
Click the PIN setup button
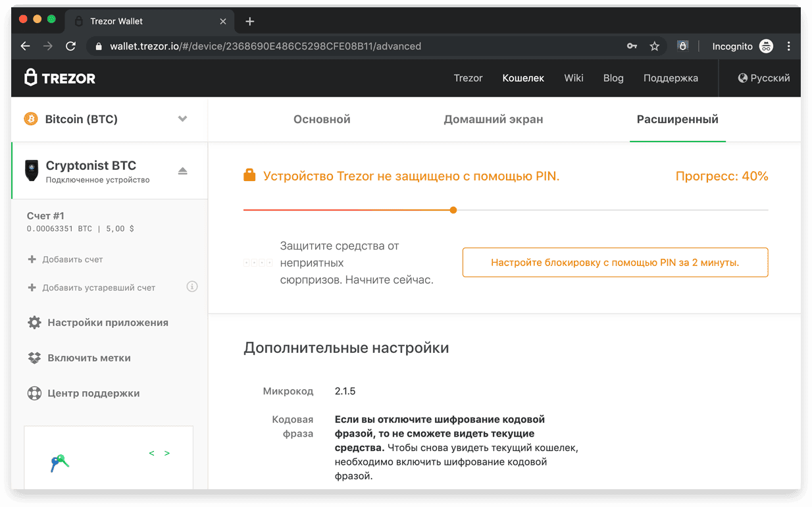pyautogui.click(x=615, y=262)
